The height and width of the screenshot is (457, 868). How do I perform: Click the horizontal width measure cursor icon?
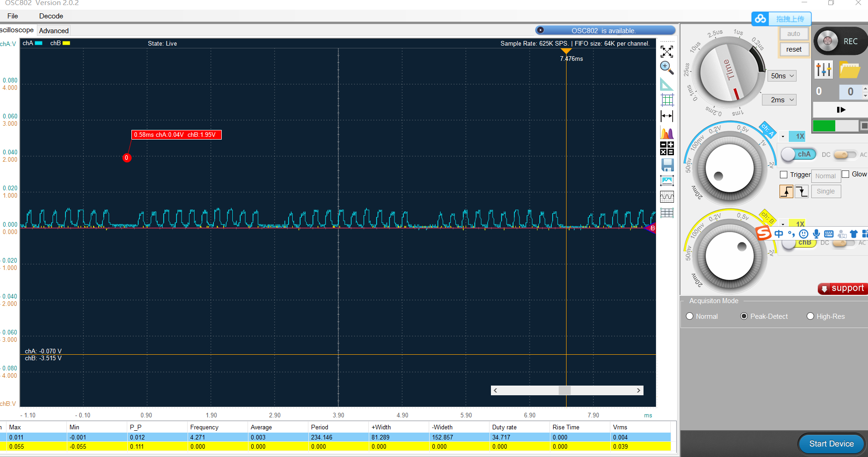[667, 116]
